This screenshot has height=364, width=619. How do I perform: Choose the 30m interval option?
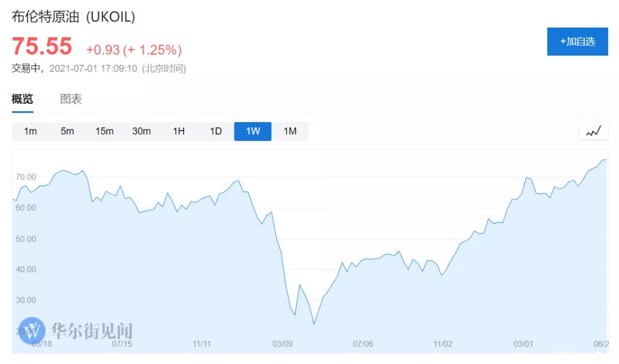pos(142,131)
